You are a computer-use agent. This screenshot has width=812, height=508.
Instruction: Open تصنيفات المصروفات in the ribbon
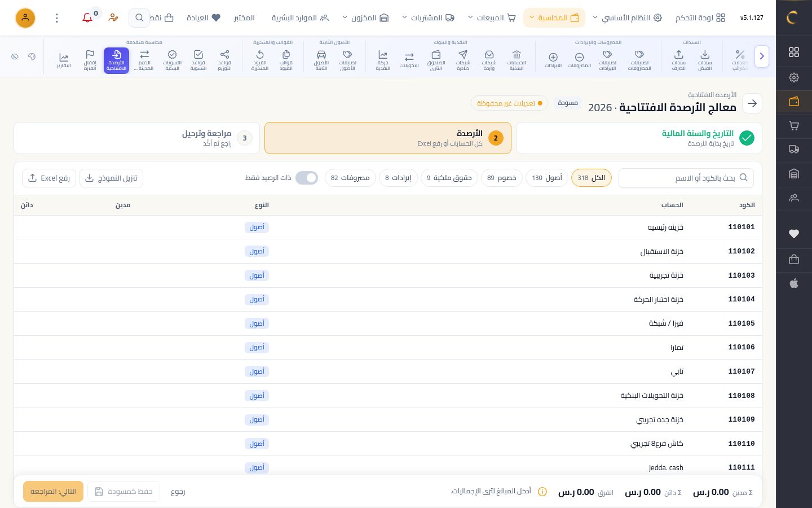coord(639,60)
